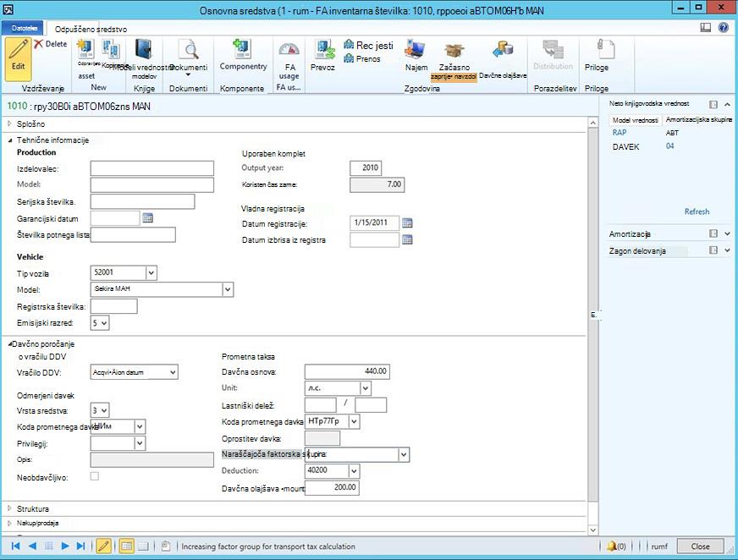
Task: Open value models book icon
Action: tap(144, 50)
